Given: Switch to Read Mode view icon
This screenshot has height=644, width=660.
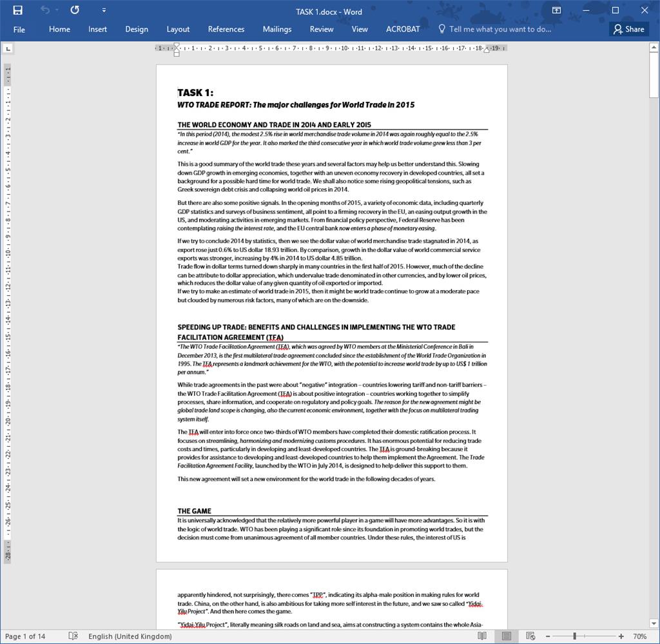Looking at the screenshot, I should pos(482,636).
